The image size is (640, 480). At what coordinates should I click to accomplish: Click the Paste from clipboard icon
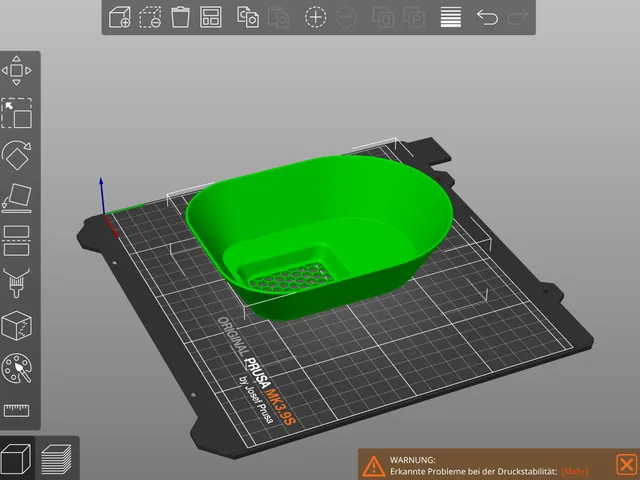click(278, 17)
